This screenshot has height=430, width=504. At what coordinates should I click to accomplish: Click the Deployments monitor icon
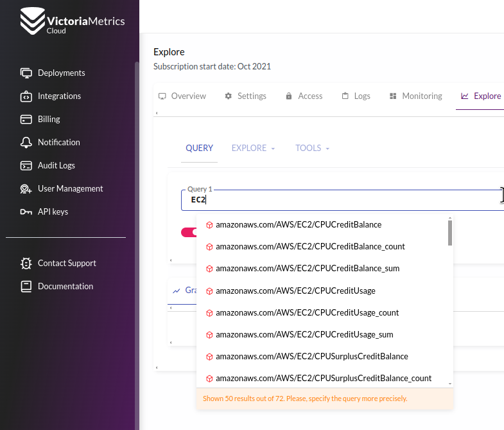[x=26, y=73]
